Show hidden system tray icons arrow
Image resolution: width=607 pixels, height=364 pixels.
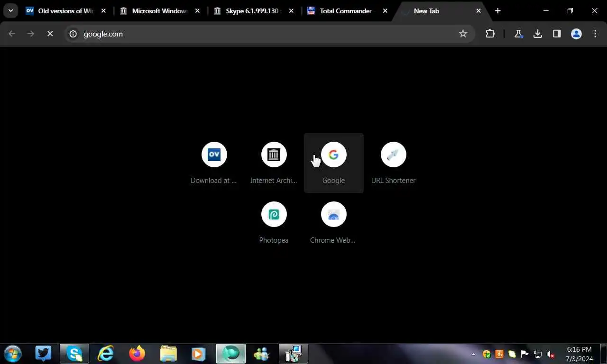tap(473, 354)
